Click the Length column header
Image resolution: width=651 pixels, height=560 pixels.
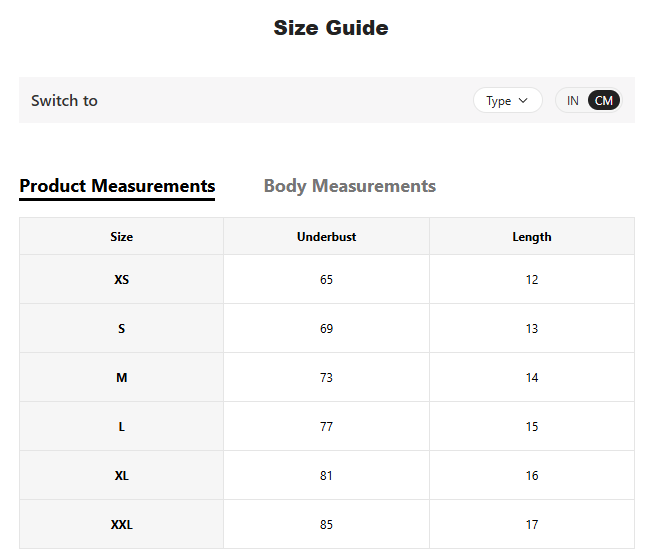click(532, 237)
